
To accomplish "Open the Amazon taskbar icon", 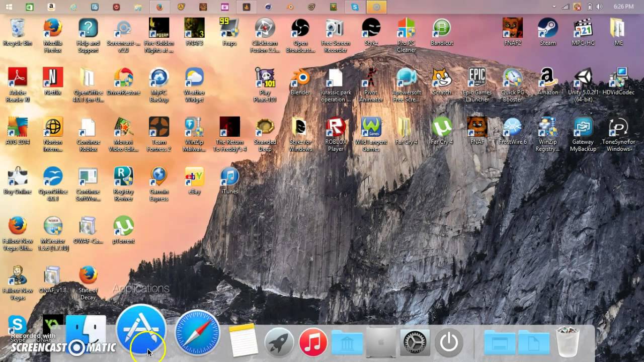I will [51, 7].
